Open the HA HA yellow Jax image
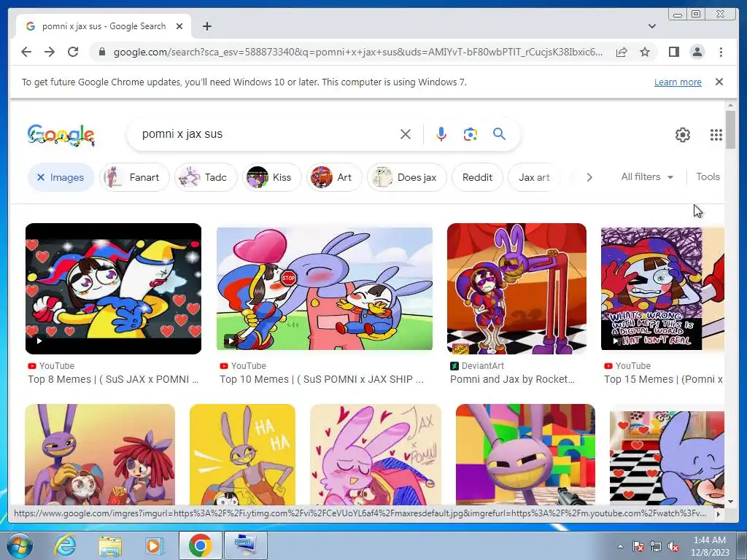This screenshot has width=747, height=560. click(x=242, y=454)
